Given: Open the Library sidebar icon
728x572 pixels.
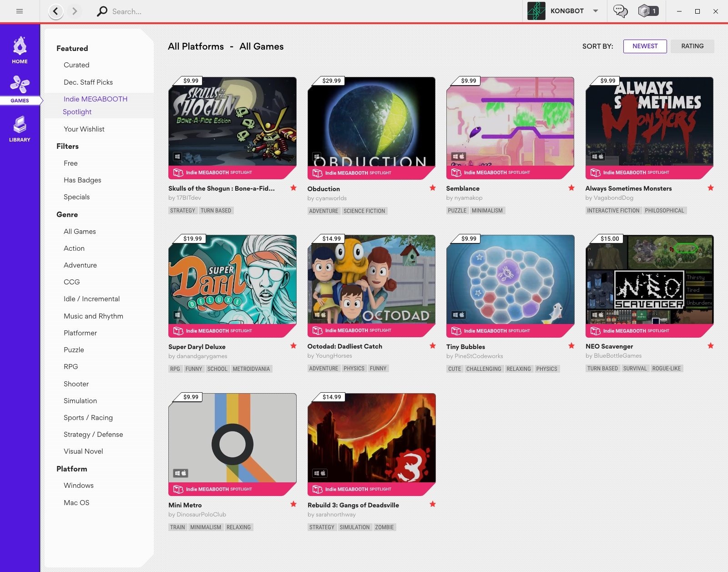Looking at the screenshot, I should (20, 129).
